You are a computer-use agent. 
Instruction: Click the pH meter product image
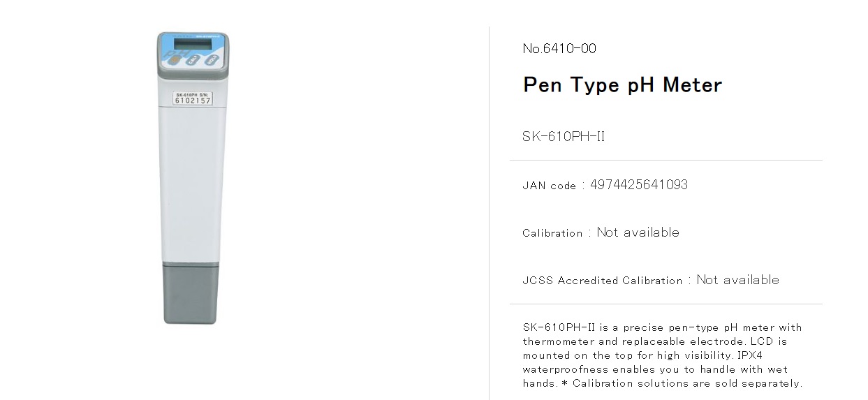[193, 178]
